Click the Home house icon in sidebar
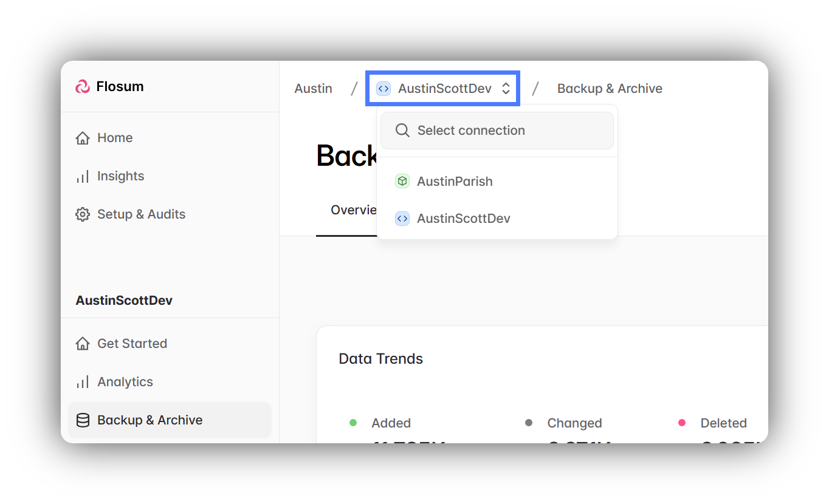The width and height of the screenshot is (829, 504). point(83,138)
